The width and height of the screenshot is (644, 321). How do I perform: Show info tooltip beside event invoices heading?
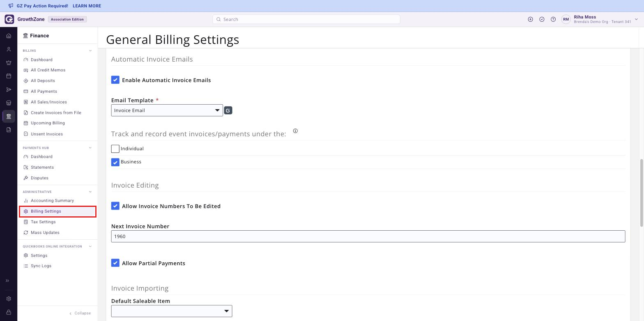point(295,131)
